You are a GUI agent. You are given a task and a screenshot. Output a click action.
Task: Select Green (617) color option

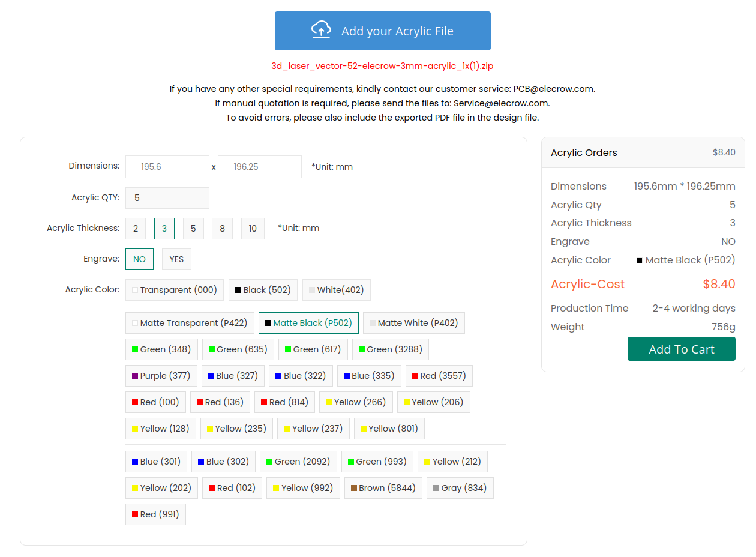313,349
